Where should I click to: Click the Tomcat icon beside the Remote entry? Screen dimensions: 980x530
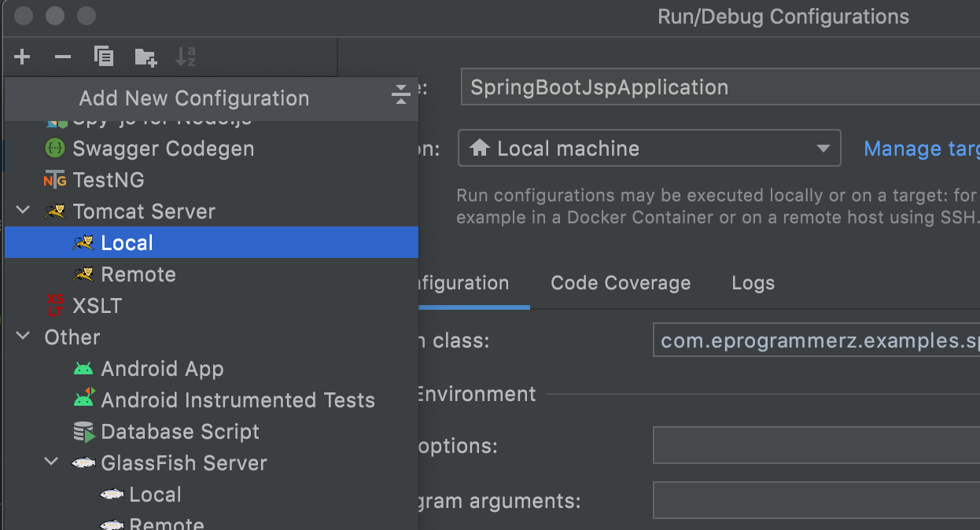(x=83, y=274)
